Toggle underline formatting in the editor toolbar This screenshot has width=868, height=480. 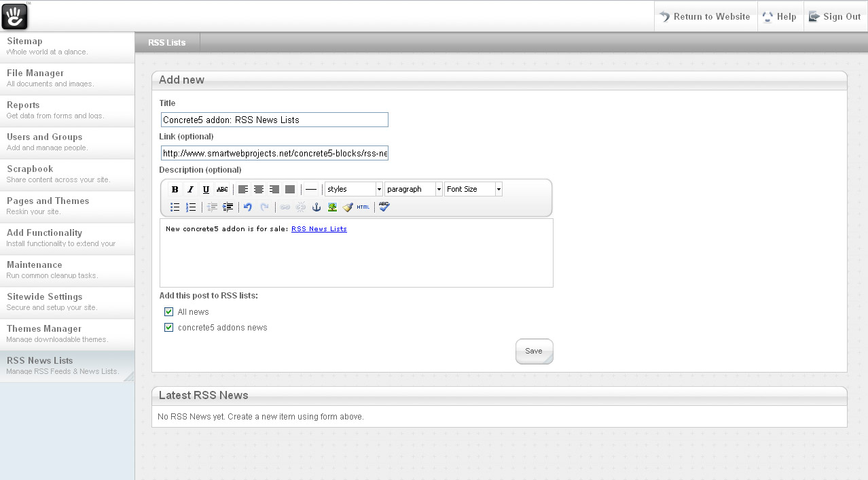pyautogui.click(x=206, y=190)
